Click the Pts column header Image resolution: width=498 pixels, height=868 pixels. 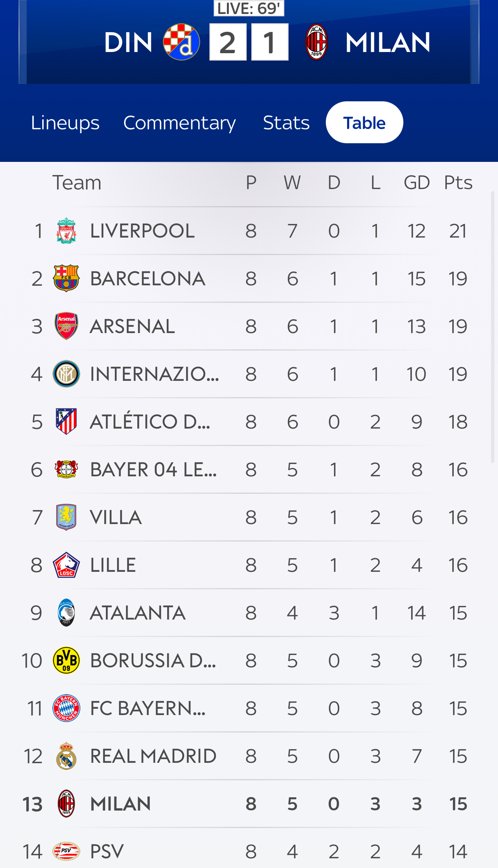(x=458, y=182)
